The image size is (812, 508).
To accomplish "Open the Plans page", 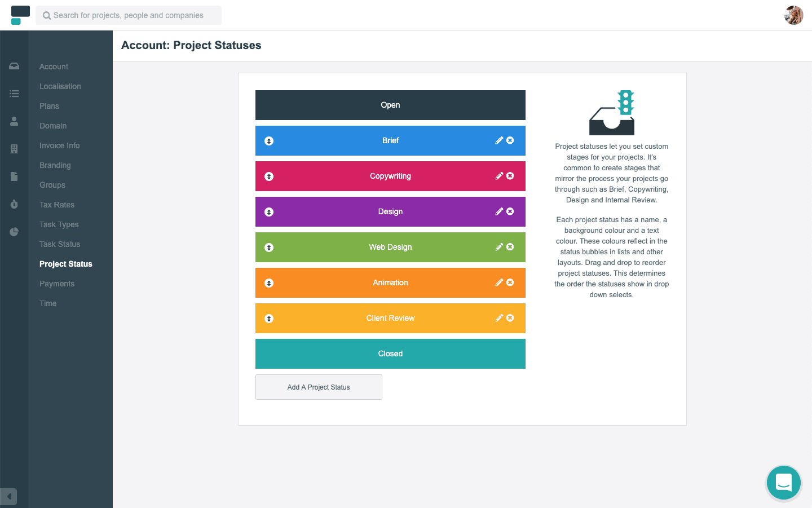I will point(49,106).
